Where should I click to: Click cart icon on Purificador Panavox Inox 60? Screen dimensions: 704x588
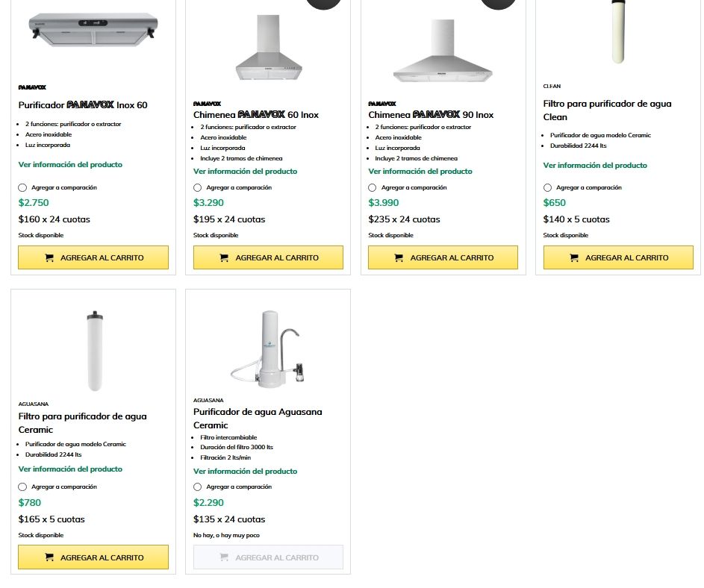(50, 257)
